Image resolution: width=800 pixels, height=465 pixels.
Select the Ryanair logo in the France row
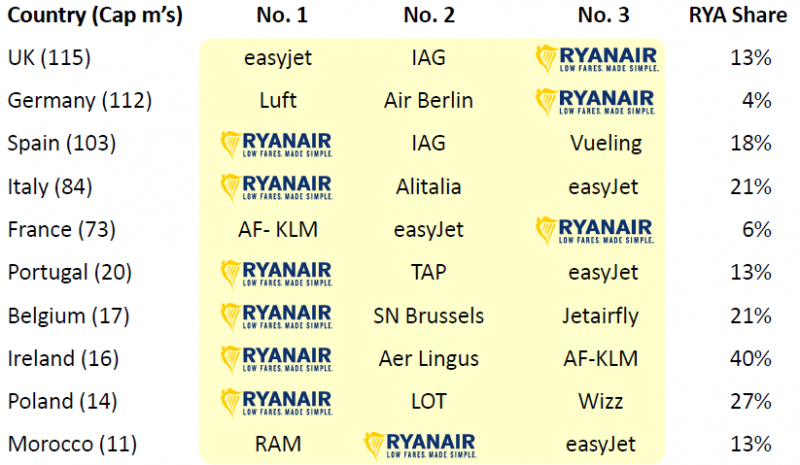click(x=595, y=231)
